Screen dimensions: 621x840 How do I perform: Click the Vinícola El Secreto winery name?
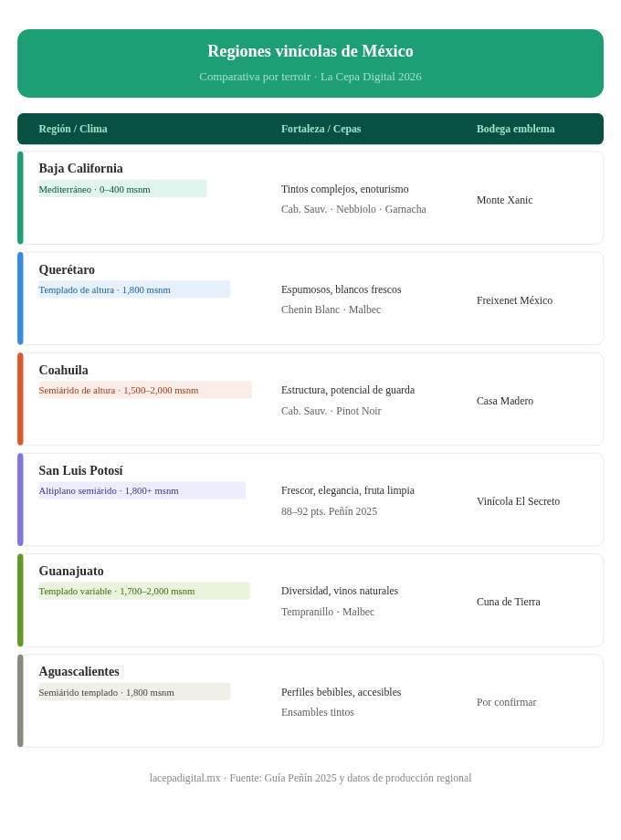[x=518, y=501]
